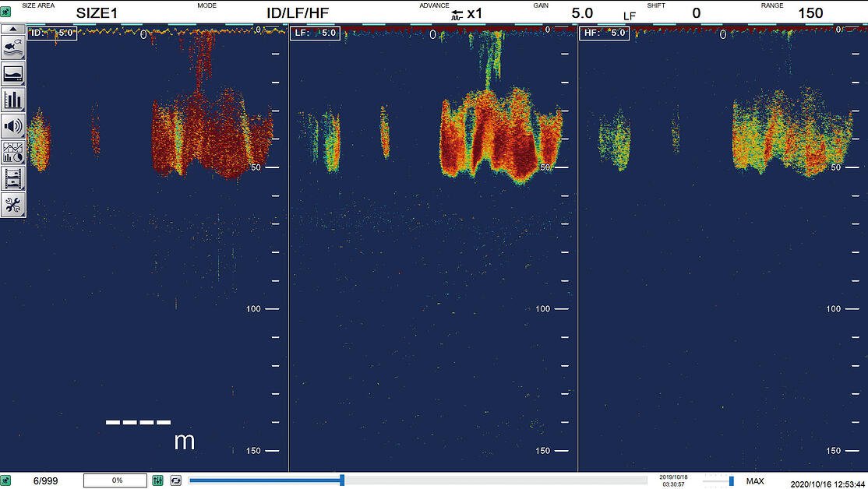
Task: Toggle the loop repeat playback button
Action: click(175, 480)
